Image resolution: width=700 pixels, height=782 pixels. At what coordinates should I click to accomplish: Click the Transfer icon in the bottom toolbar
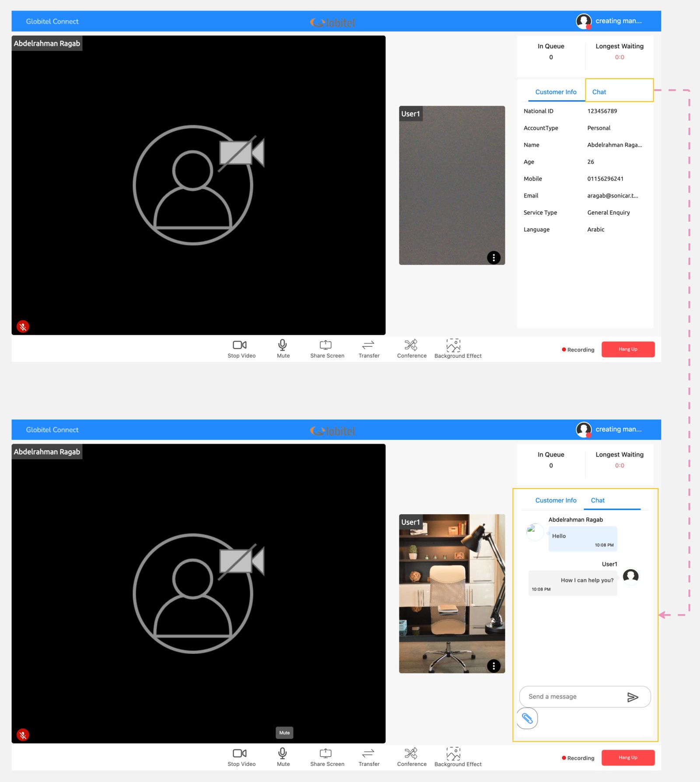[368, 754]
